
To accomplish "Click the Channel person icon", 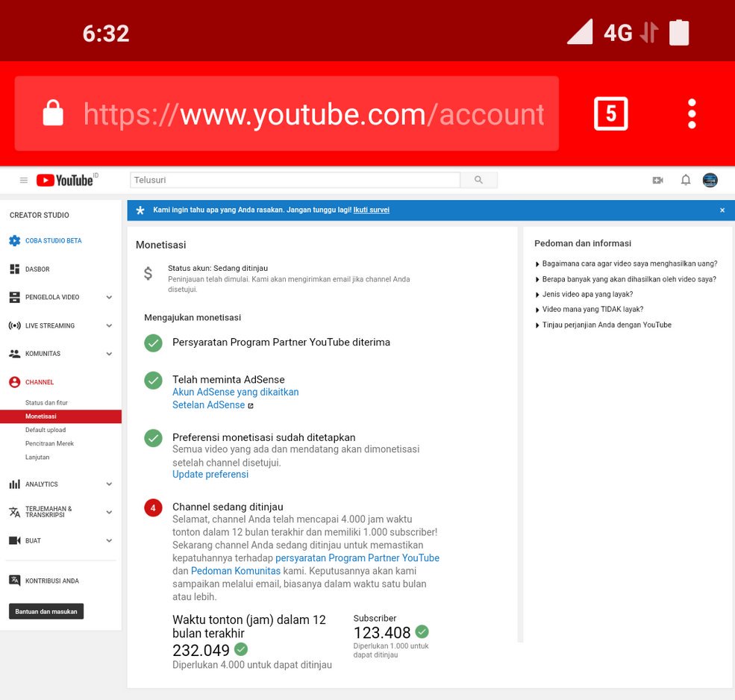I will point(14,382).
